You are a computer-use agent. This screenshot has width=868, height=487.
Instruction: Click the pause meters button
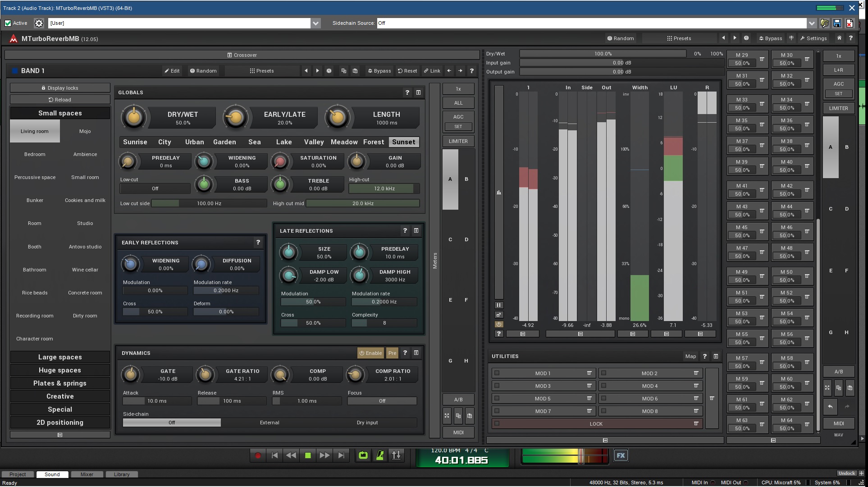point(498,305)
